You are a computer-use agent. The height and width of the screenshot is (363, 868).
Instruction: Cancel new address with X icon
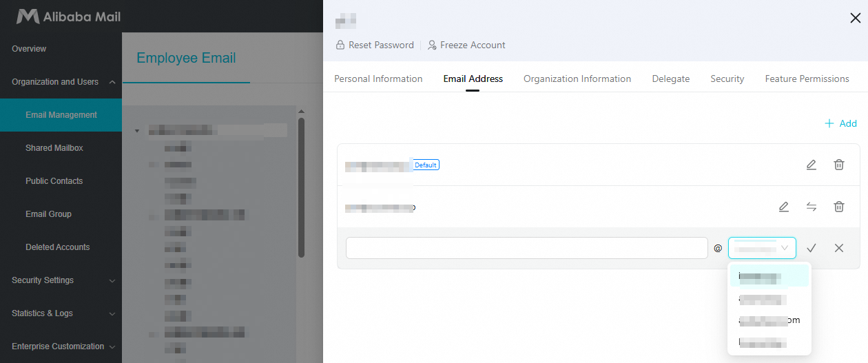pyautogui.click(x=838, y=248)
